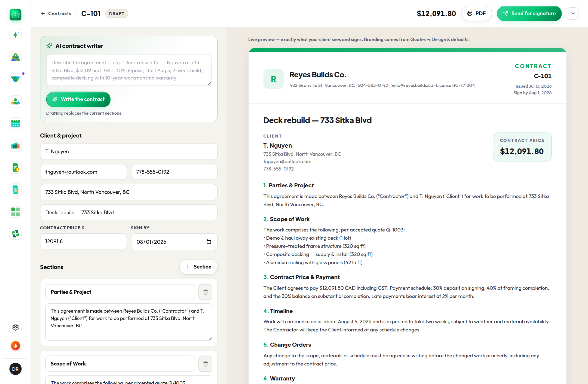
Task: Click '4. Timeline' preview heading
Action: (x=278, y=311)
